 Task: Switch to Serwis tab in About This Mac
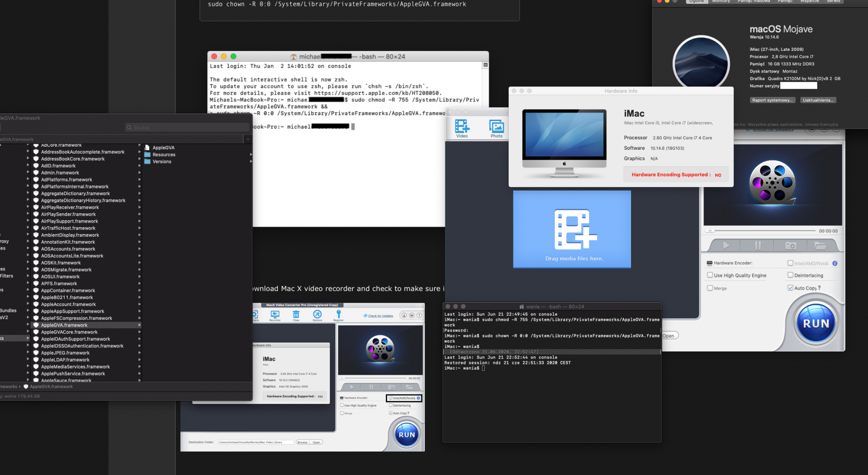[x=833, y=1]
